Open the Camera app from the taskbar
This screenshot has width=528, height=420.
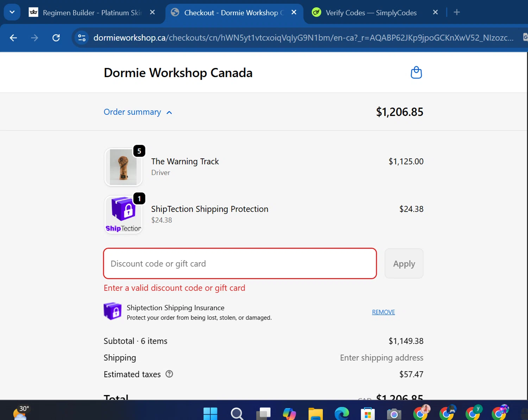(394, 414)
